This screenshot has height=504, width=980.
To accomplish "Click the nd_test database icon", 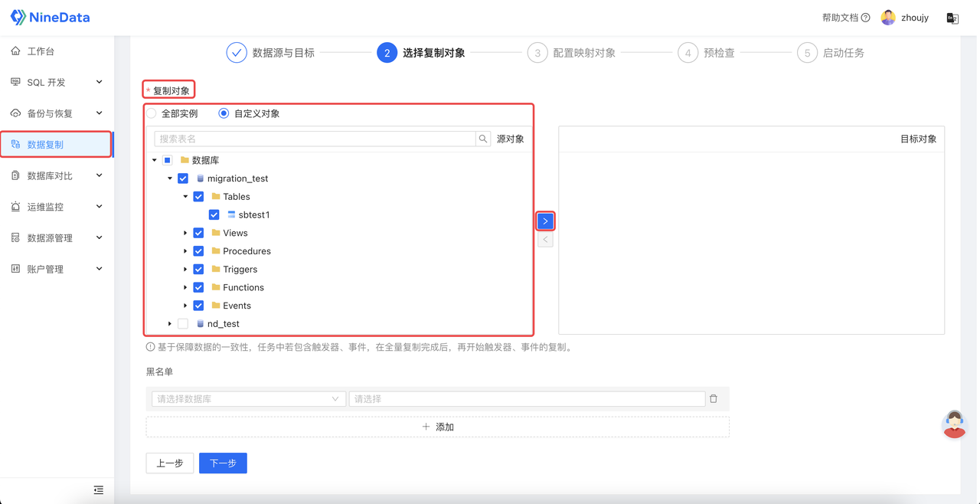I will click(200, 324).
